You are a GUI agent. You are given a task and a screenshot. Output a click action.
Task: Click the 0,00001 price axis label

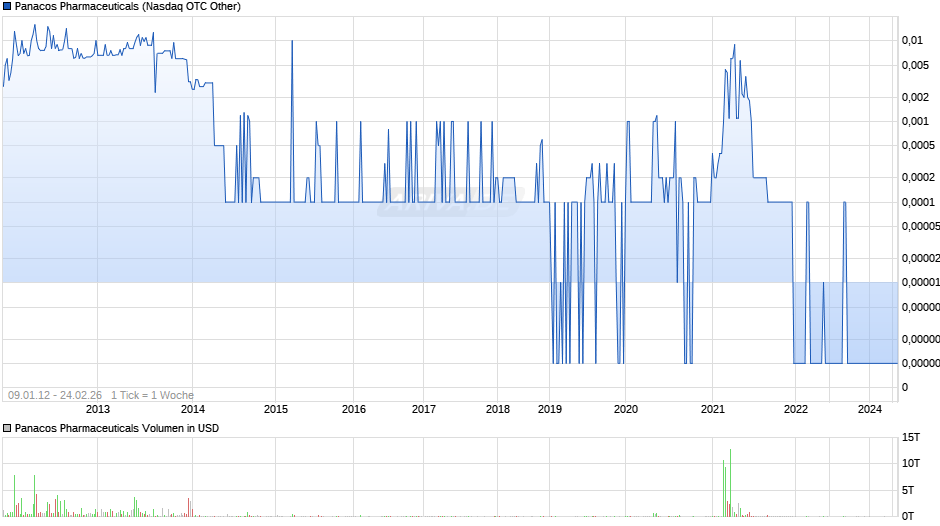tap(921, 282)
